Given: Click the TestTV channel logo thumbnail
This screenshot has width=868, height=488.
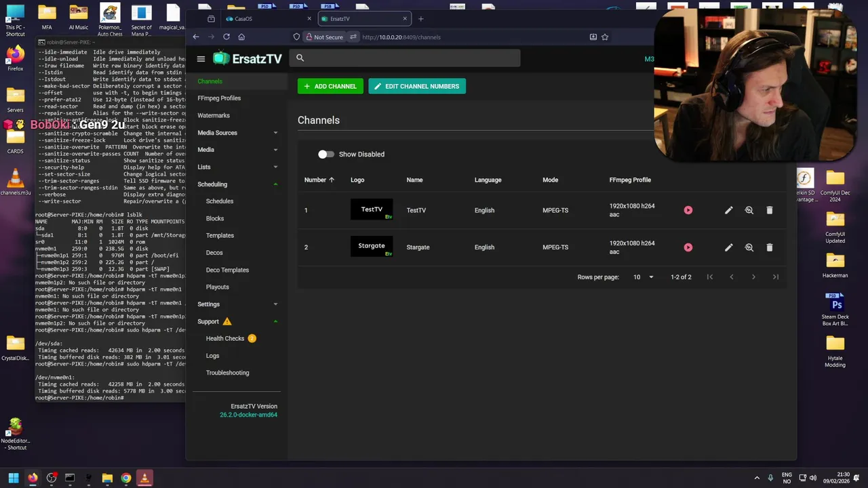Looking at the screenshot, I should click(372, 209).
